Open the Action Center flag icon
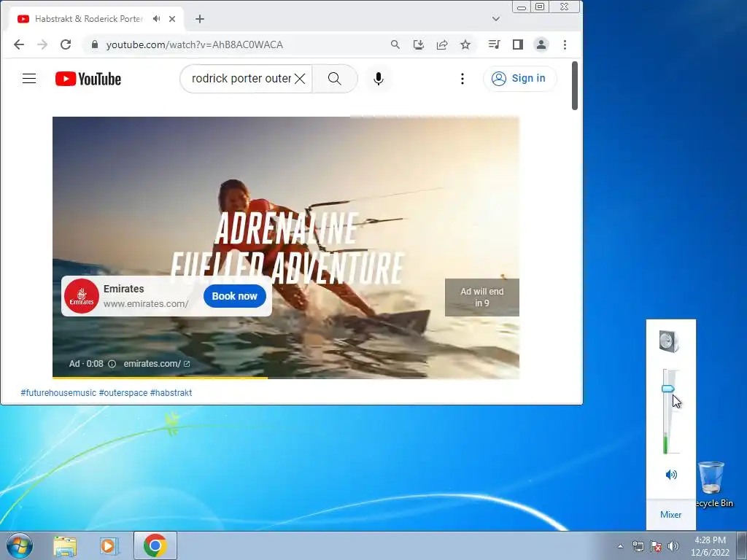Screen dimensions: 747x560 [x=656, y=546]
